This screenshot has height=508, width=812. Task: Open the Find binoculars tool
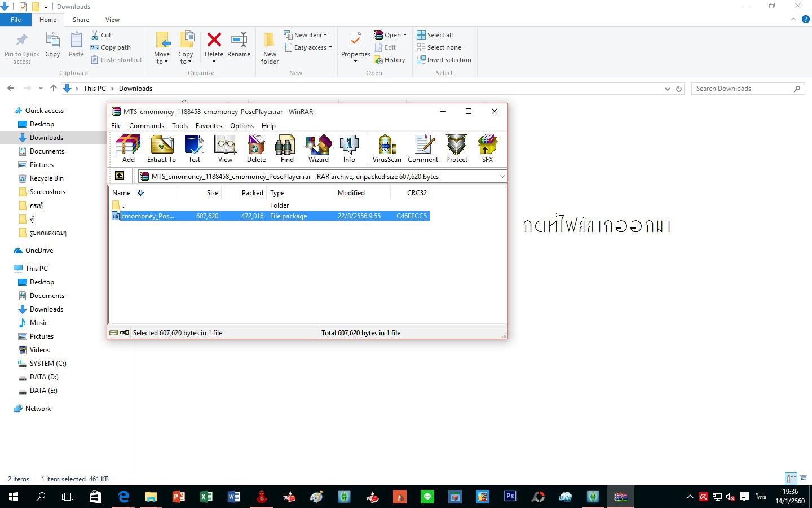287,148
